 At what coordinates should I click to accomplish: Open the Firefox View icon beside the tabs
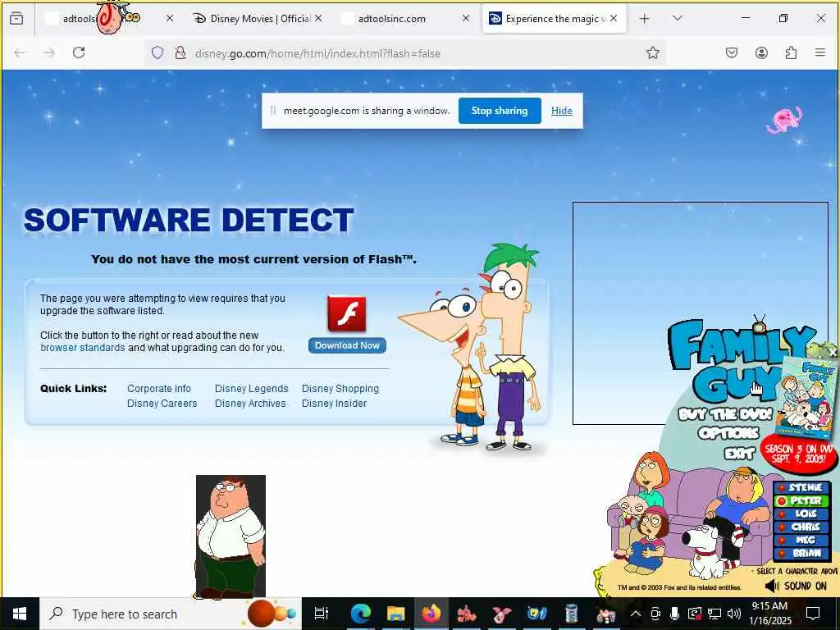(x=16, y=19)
